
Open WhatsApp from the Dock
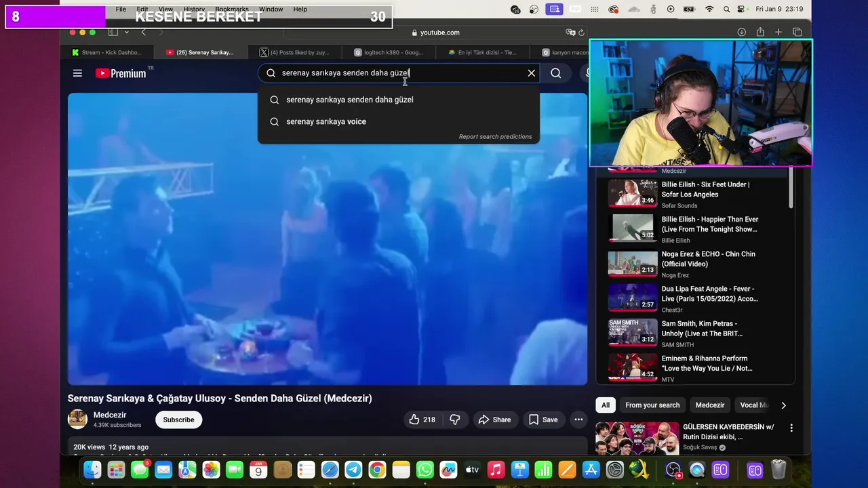425,470
